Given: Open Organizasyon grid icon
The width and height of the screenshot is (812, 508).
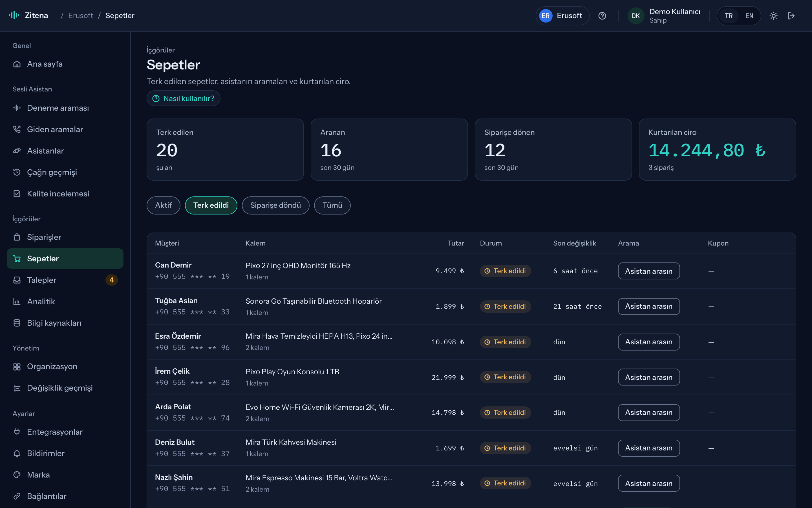Looking at the screenshot, I should 17,367.
